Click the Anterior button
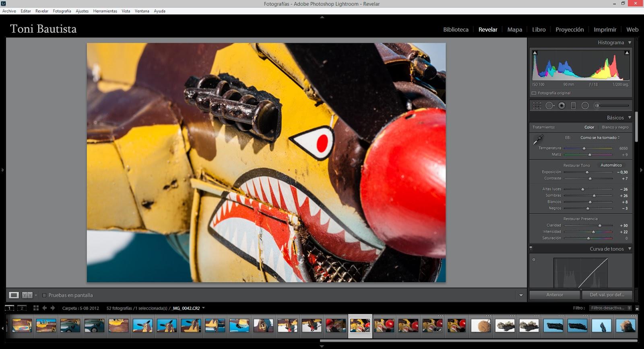The height and width of the screenshot is (349, 644). (555, 295)
